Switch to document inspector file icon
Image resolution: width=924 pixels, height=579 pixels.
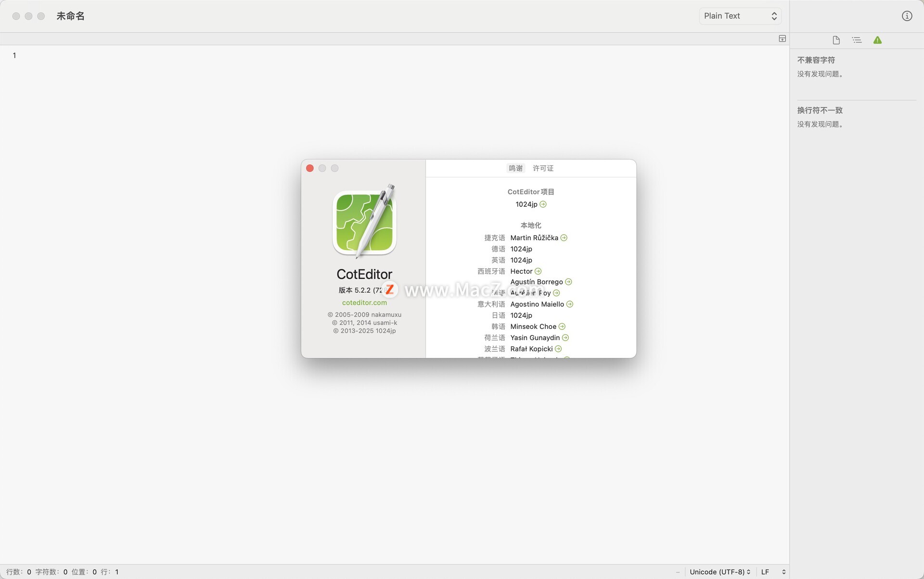click(836, 40)
